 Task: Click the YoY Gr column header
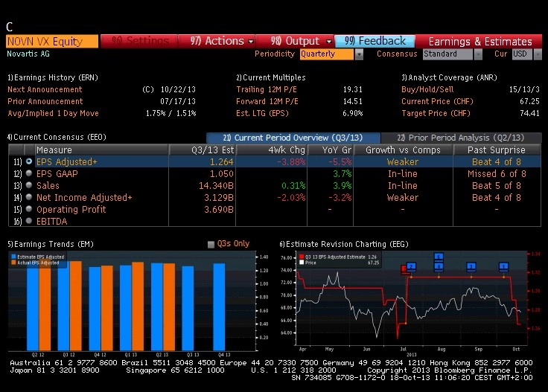tap(331, 150)
